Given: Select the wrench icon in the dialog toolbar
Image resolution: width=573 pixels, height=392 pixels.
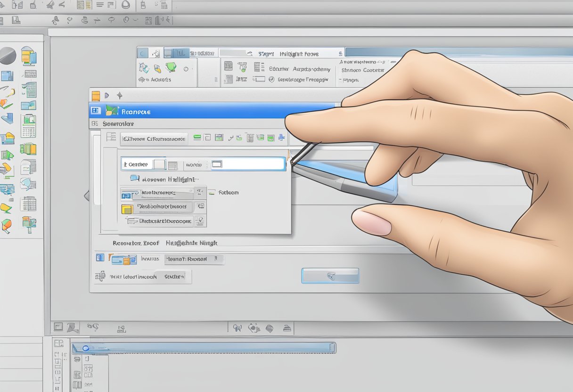Looking at the screenshot, I should [x=230, y=138].
